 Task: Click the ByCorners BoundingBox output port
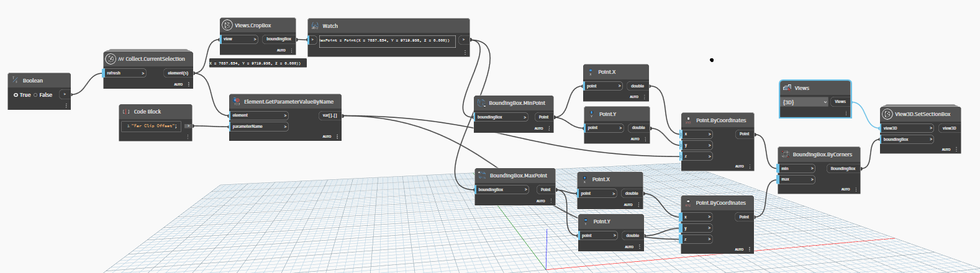click(843, 168)
